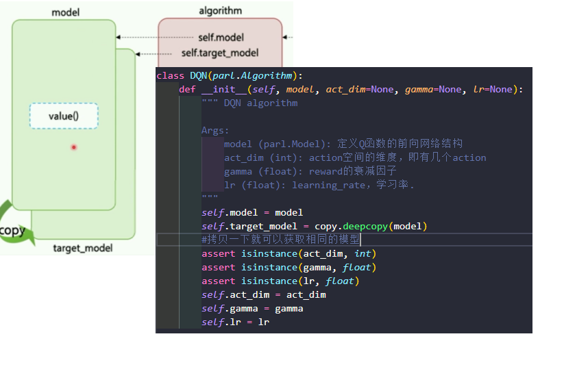Click the "def __init__" method signature line

click(x=351, y=90)
